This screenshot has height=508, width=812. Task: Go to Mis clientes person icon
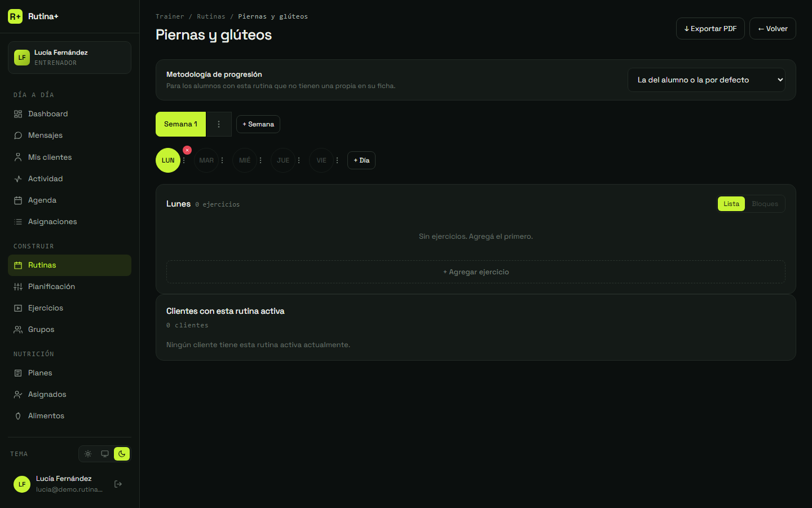18,157
